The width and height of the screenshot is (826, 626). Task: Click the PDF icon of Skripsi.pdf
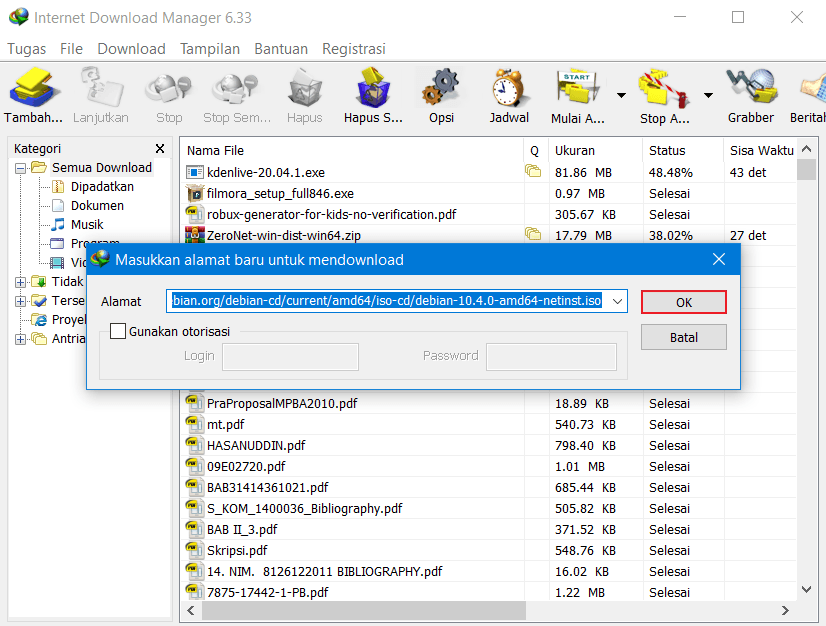pos(194,550)
